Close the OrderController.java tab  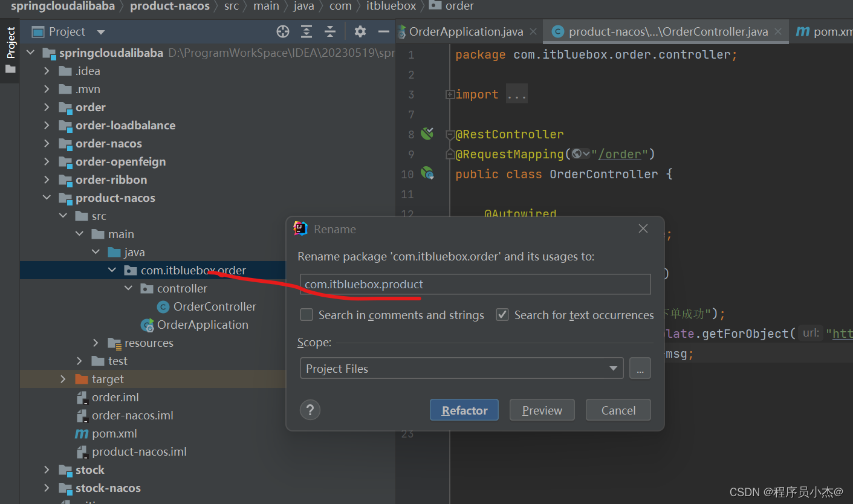[778, 31]
